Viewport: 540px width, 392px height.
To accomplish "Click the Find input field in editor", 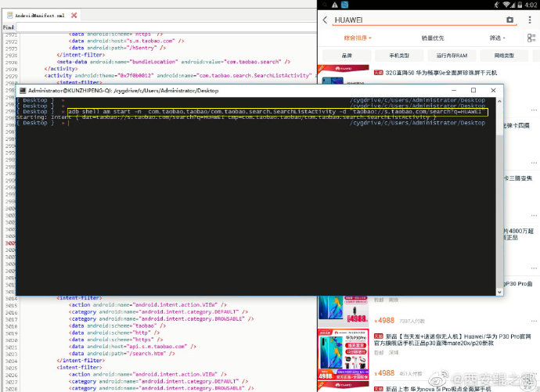I will pos(166,27).
